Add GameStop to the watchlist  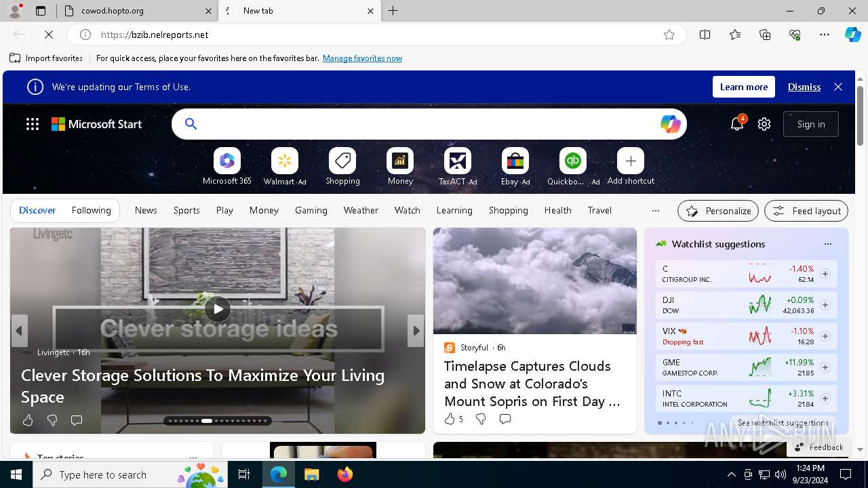tap(825, 367)
